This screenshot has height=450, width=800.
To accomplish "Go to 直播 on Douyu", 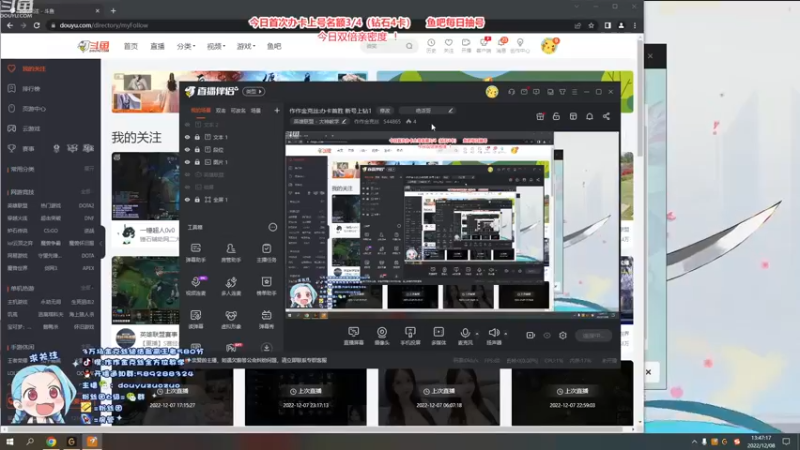I will 157,46.
